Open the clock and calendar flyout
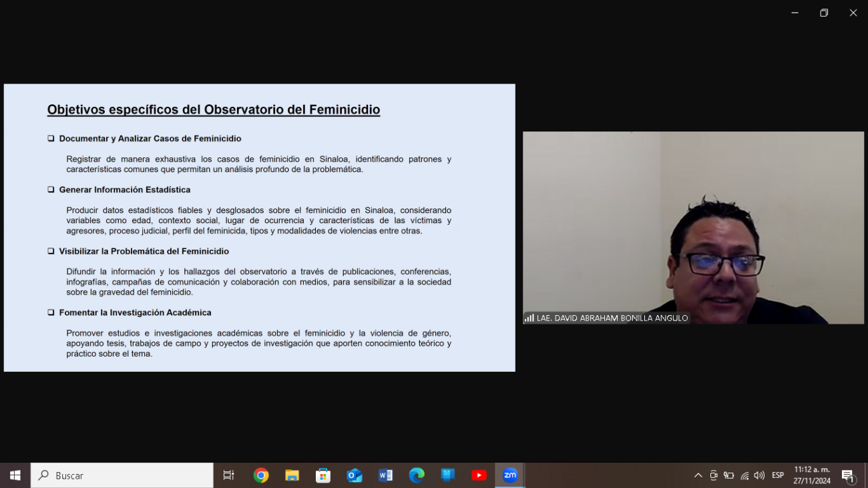This screenshot has width=868, height=488. pyautogui.click(x=812, y=475)
